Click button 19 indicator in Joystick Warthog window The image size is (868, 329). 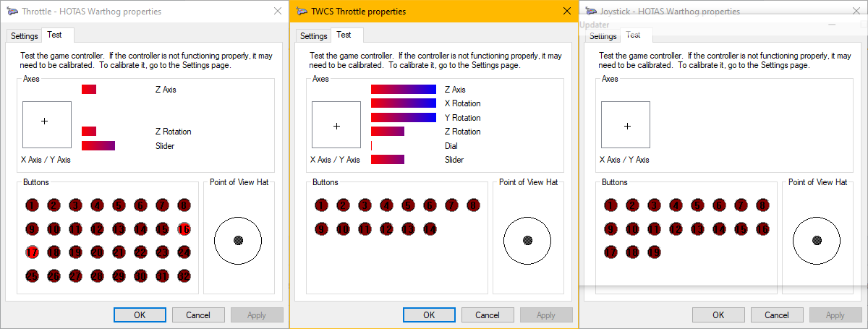(654, 252)
